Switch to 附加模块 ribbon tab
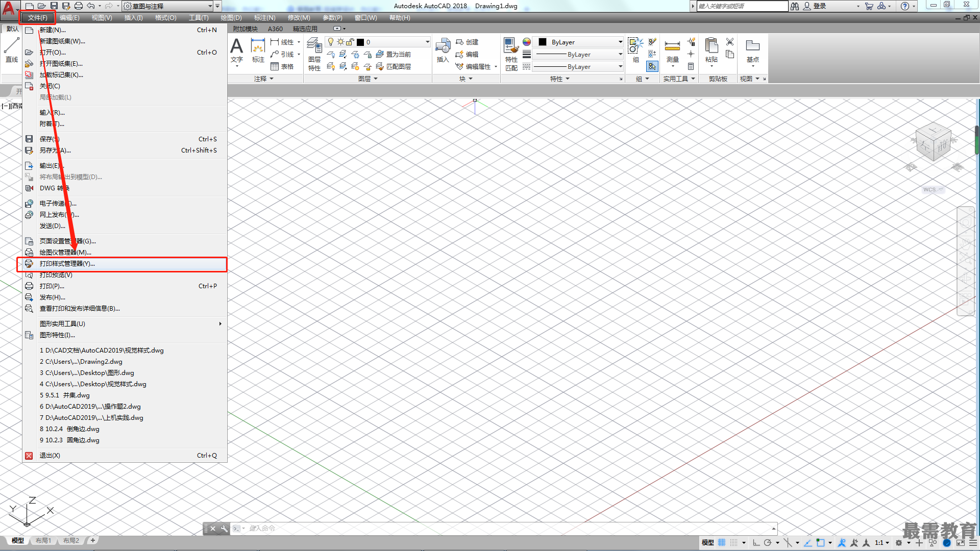Viewport: 980px width, 551px height. pyautogui.click(x=246, y=29)
